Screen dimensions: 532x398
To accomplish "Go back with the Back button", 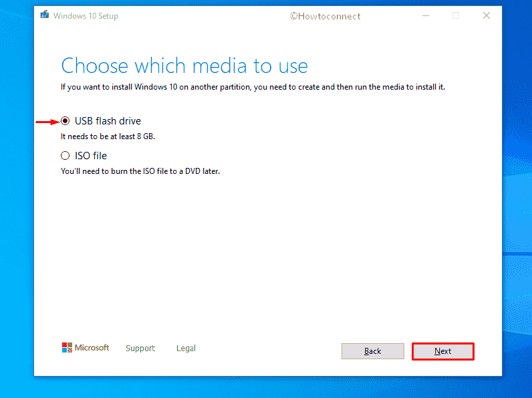I will [x=372, y=351].
